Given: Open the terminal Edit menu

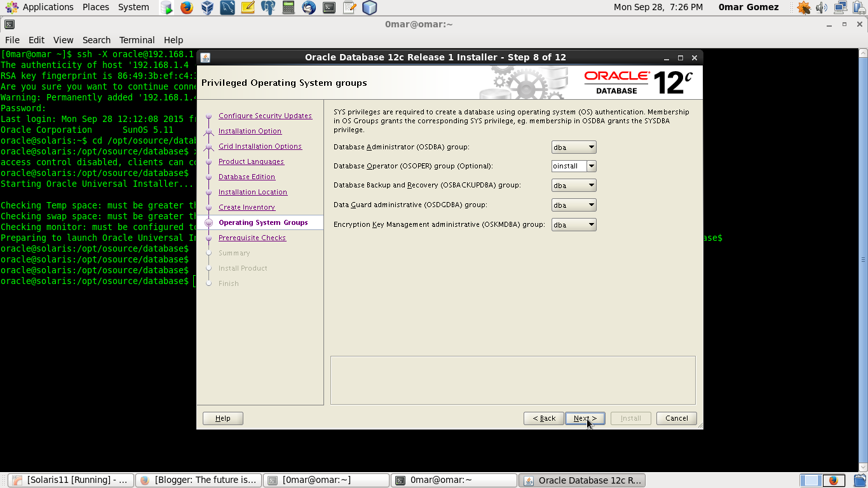Looking at the screenshot, I should tap(36, 39).
